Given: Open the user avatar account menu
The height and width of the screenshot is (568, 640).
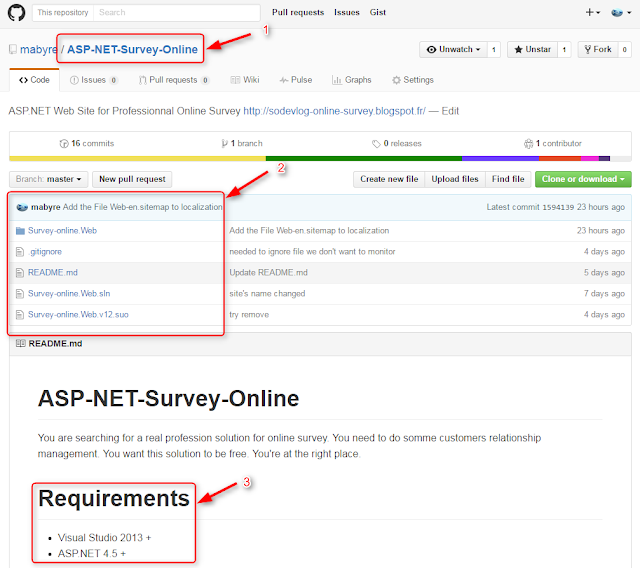Looking at the screenshot, I should click(621, 13).
